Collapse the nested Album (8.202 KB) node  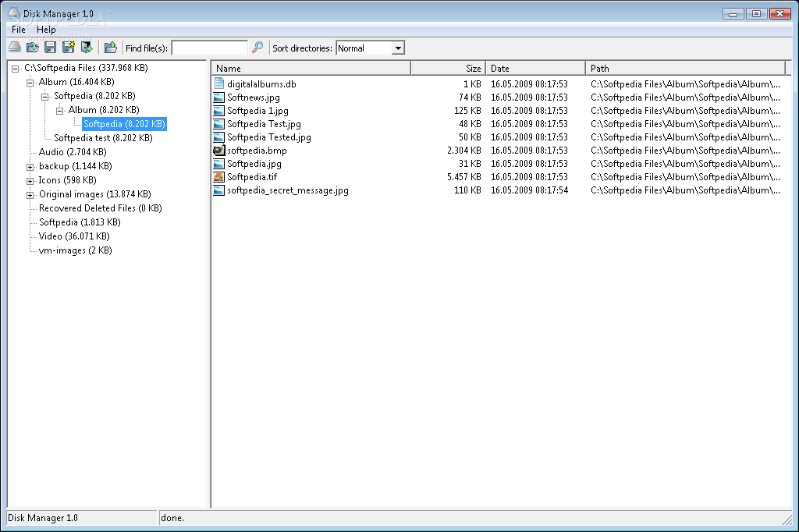(59, 110)
